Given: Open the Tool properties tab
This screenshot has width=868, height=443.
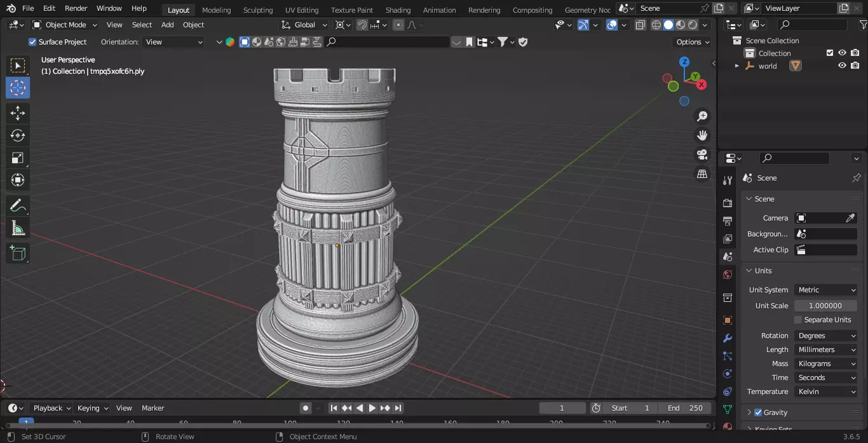Looking at the screenshot, I should click(728, 181).
